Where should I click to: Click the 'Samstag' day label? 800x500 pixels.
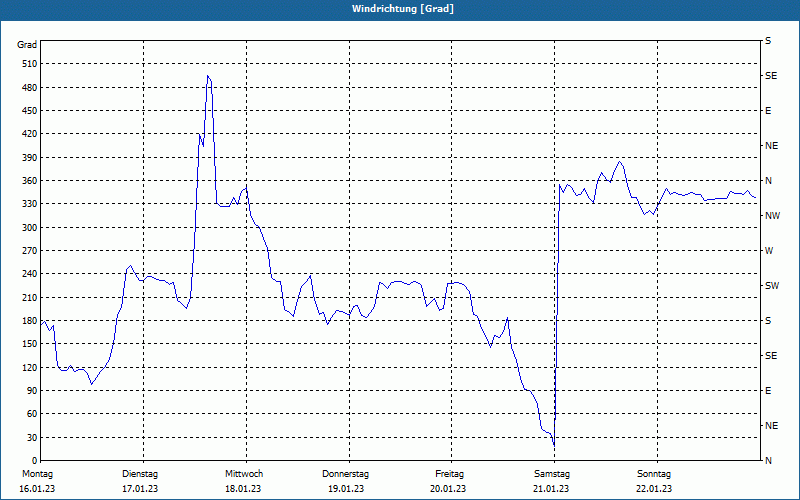click(552, 474)
